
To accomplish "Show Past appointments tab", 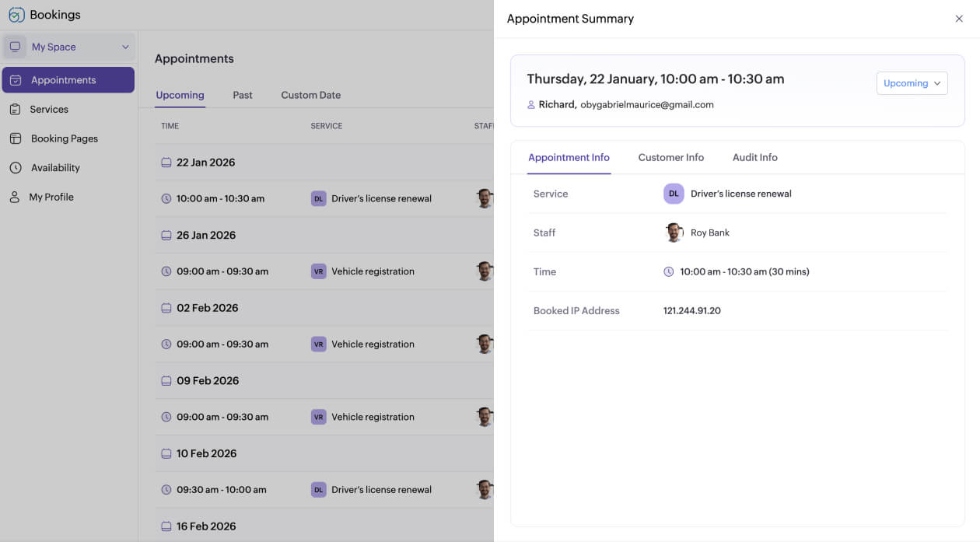I will tap(243, 95).
